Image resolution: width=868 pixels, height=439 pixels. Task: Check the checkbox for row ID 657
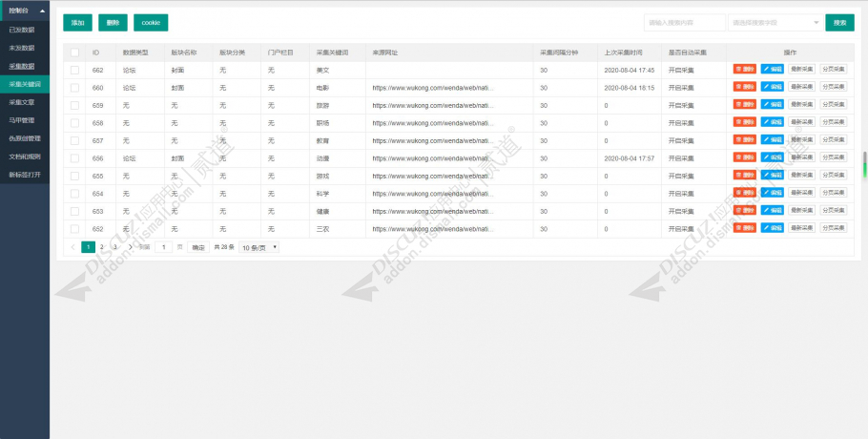click(74, 140)
